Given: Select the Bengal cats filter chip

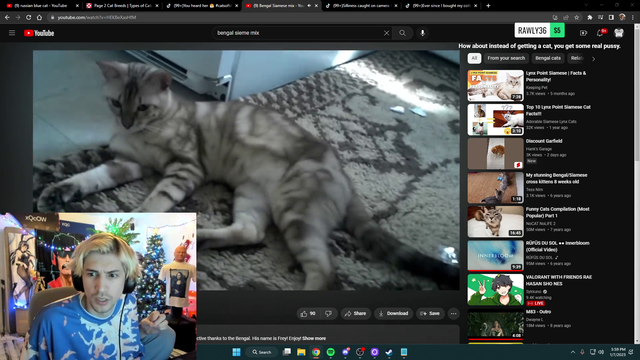Looking at the screenshot, I should (548, 58).
